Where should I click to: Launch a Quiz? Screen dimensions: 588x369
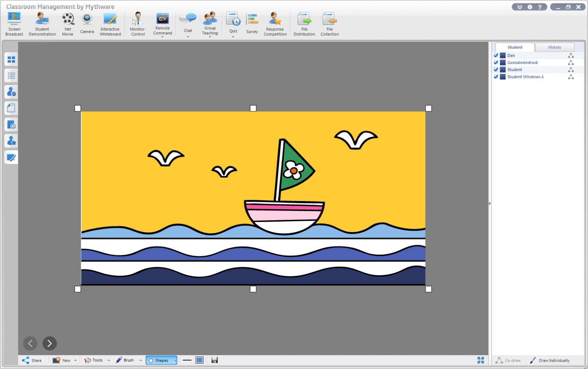point(233,22)
